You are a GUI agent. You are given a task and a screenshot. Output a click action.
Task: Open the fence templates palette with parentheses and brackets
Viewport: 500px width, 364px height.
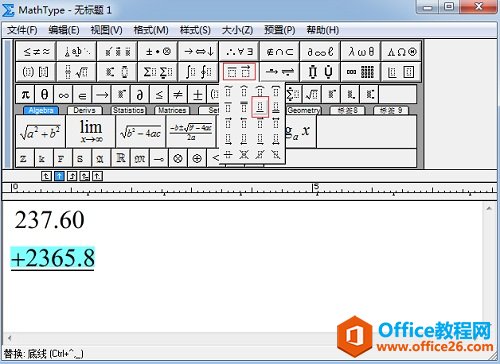point(36,72)
